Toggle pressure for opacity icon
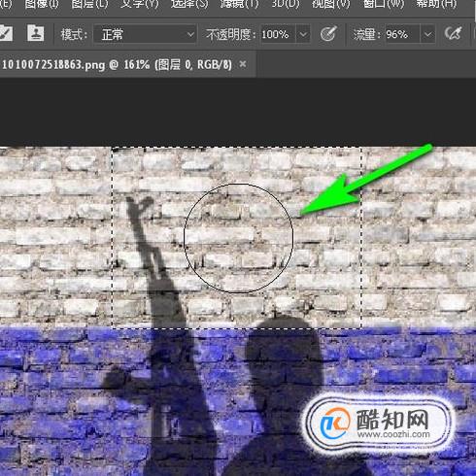 click(x=328, y=34)
